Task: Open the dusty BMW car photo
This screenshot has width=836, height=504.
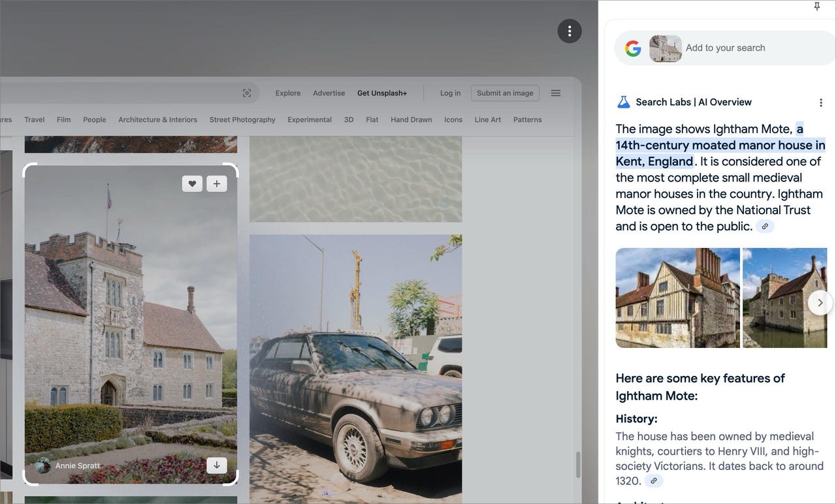Action: [356, 369]
